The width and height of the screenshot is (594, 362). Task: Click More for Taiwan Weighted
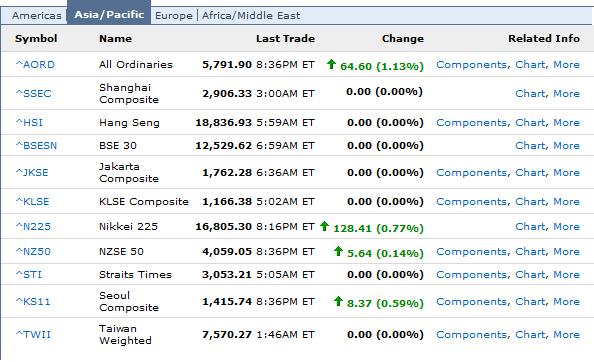566,334
